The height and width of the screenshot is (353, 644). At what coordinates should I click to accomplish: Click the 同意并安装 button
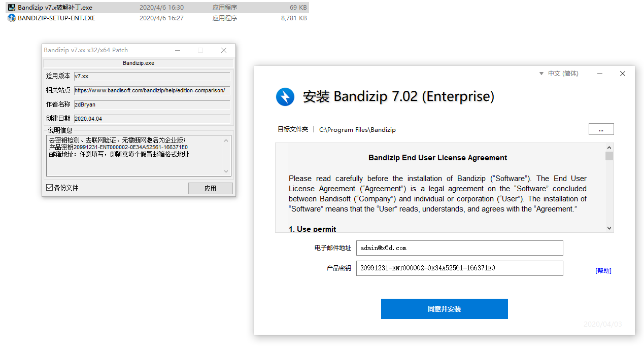tap(445, 309)
